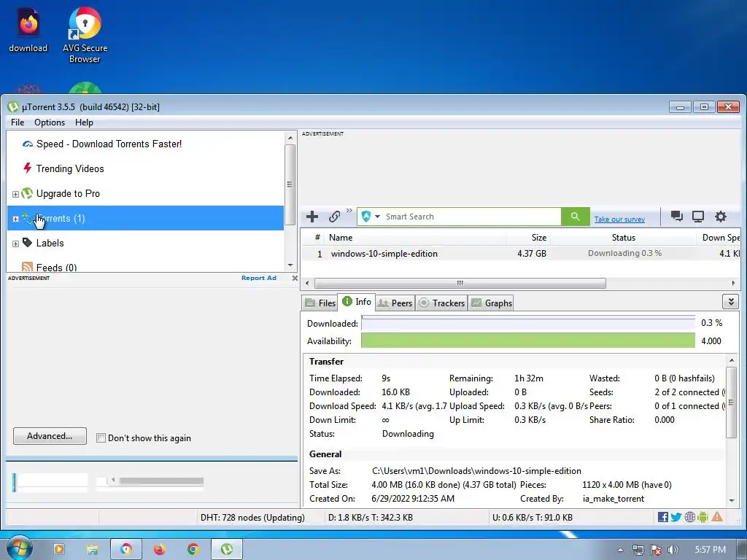Viewport: 747px width, 560px height.
Task: Open the Take our survey link
Action: [619, 219]
